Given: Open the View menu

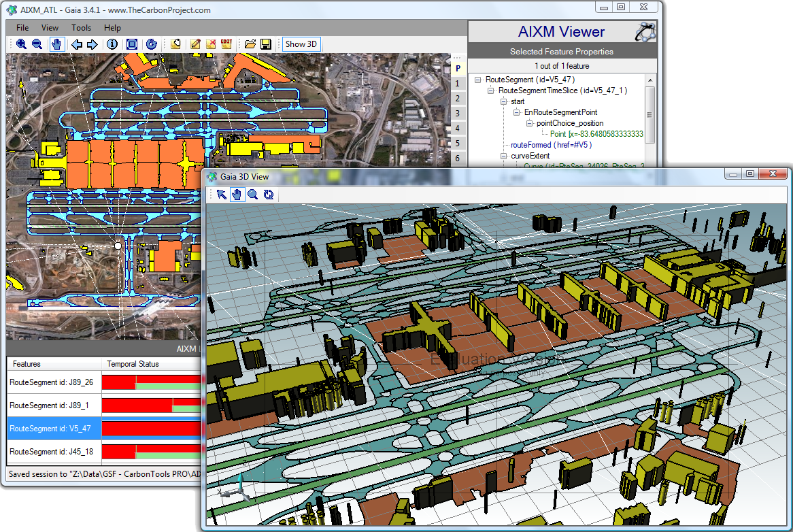Looking at the screenshot, I should click(x=50, y=28).
